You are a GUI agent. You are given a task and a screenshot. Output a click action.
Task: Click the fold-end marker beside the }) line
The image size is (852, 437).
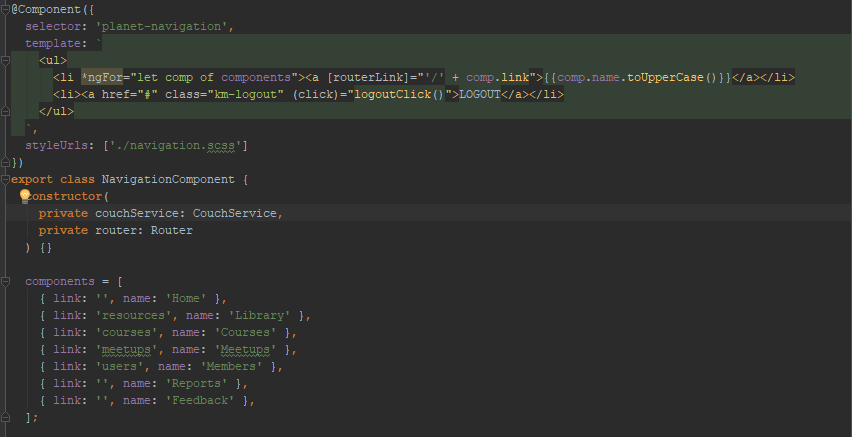pyautogui.click(x=5, y=162)
